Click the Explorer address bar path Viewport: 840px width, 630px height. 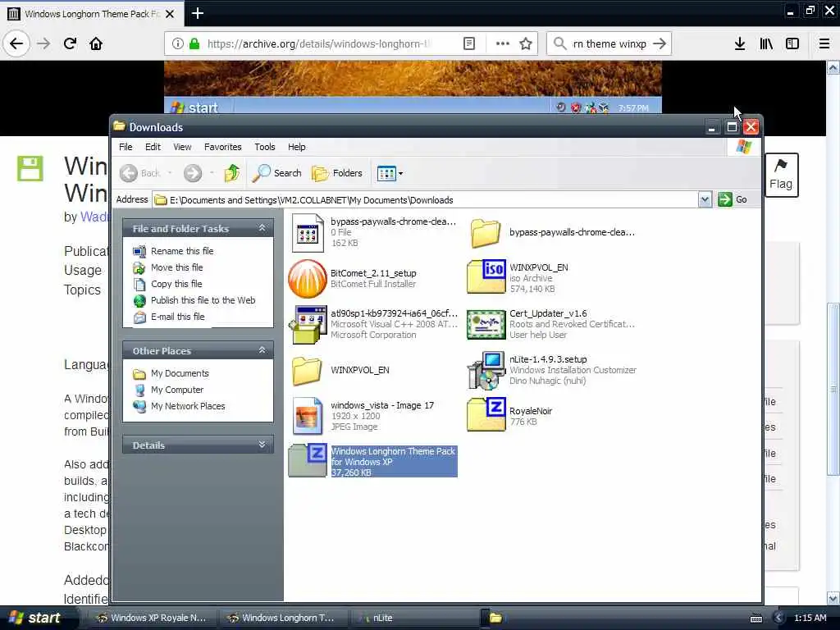pos(425,200)
